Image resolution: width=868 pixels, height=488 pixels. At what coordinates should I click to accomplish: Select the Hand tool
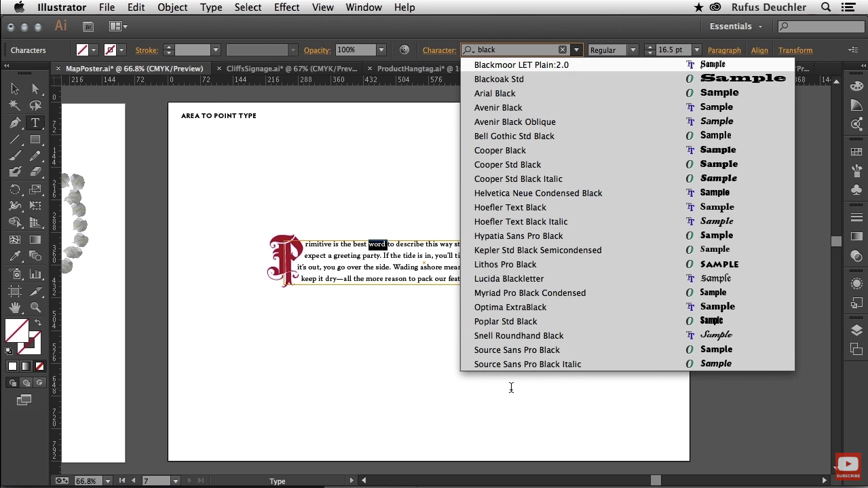[x=15, y=307]
